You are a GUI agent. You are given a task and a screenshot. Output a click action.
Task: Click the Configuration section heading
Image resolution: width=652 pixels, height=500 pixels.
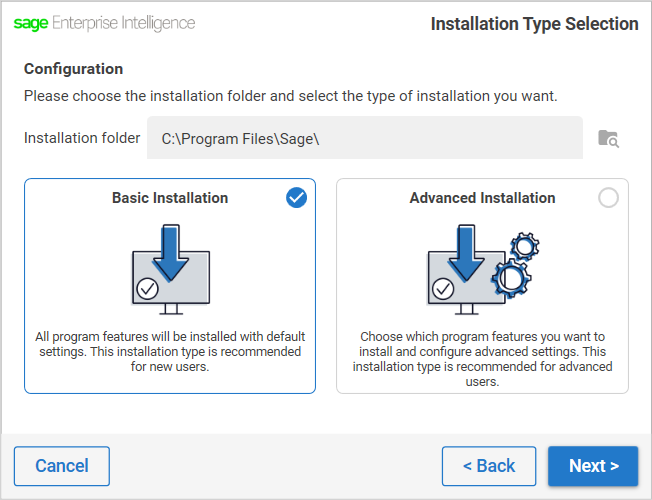pos(74,69)
